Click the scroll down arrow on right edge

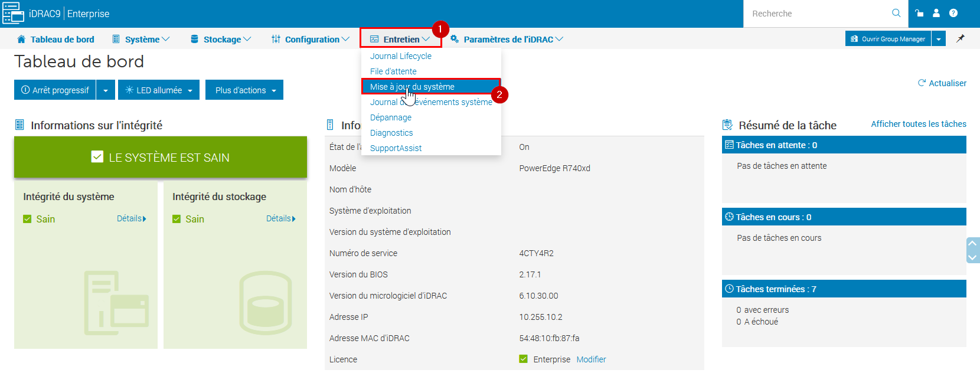[973, 257]
